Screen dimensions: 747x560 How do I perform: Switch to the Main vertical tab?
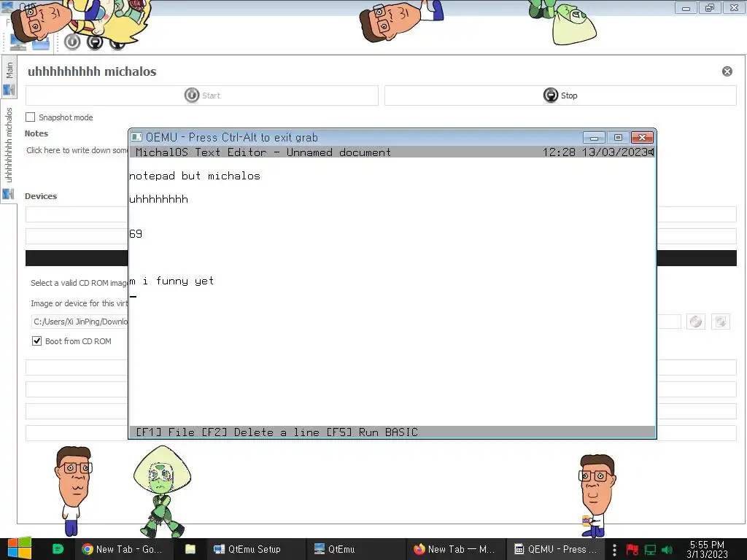coord(9,77)
